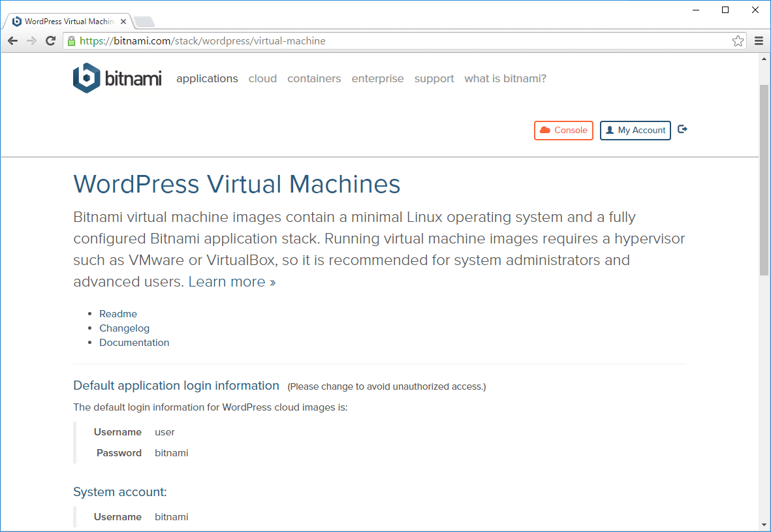Click the orange Console button
The image size is (771, 532).
563,131
